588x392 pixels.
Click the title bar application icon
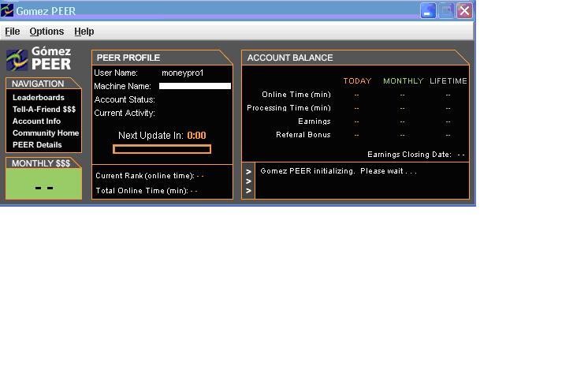click(7, 10)
